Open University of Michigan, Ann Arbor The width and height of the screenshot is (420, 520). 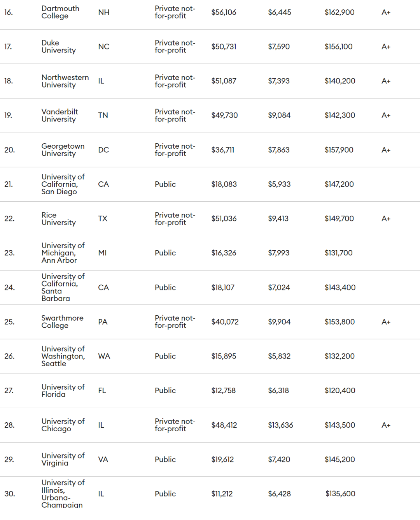tap(63, 253)
